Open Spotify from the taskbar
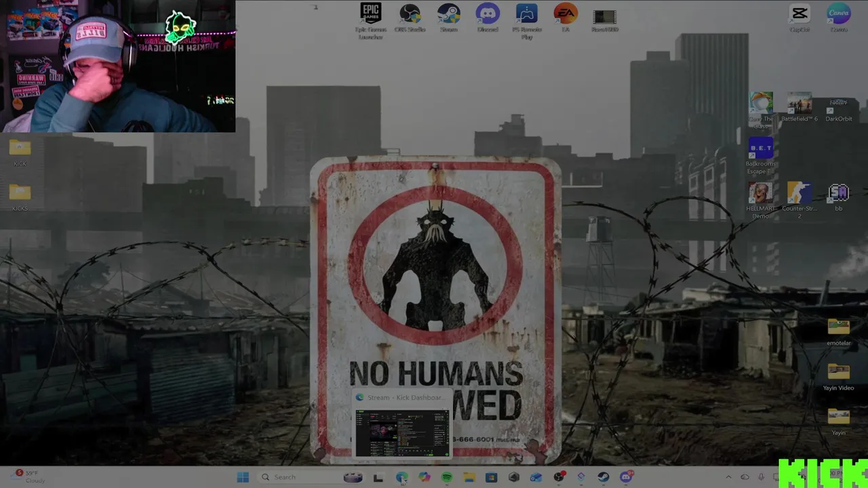 [x=446, y=477]
